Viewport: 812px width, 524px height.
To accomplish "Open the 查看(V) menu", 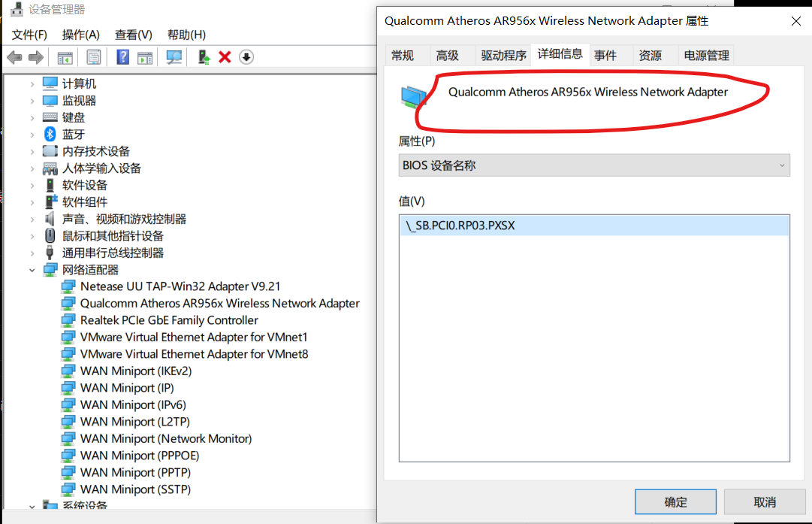I will click(134, 35).
